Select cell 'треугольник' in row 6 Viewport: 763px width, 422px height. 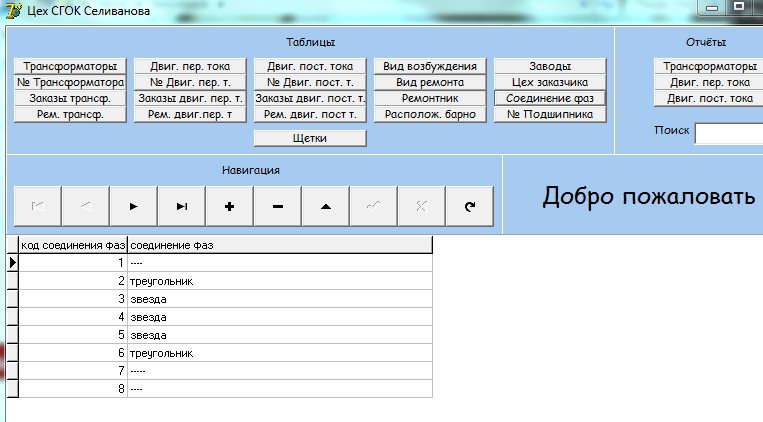click(x=280, y=353)
